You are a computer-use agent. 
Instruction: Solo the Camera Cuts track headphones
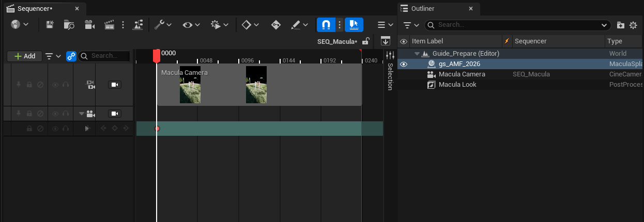[66, 85]
